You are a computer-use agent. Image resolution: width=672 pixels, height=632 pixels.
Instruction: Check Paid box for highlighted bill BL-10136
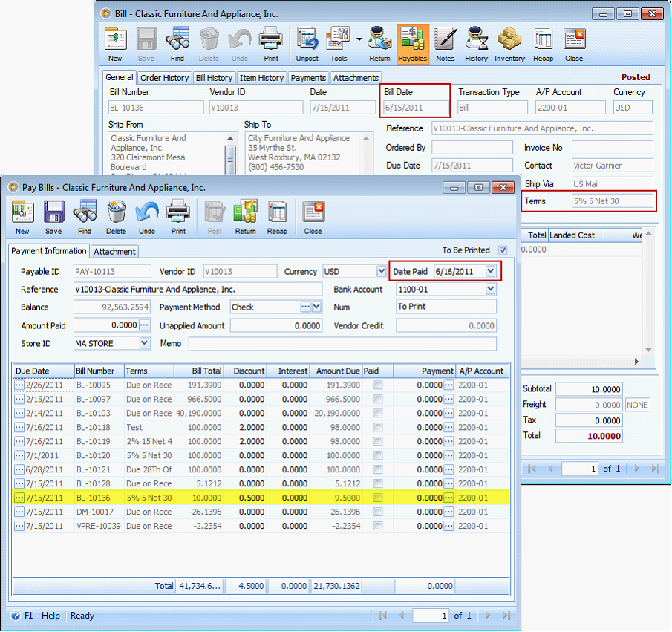tap(378, 498)
